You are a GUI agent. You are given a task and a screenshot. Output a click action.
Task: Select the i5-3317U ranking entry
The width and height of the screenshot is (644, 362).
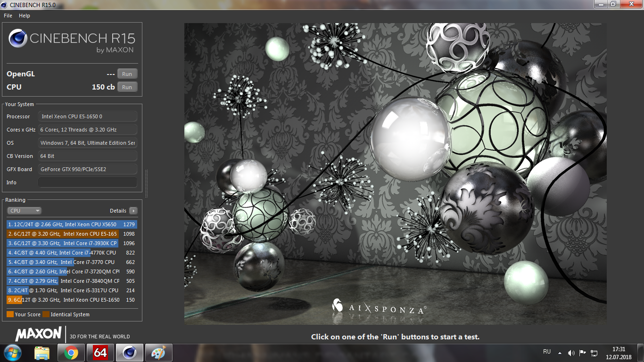point(72,290)
